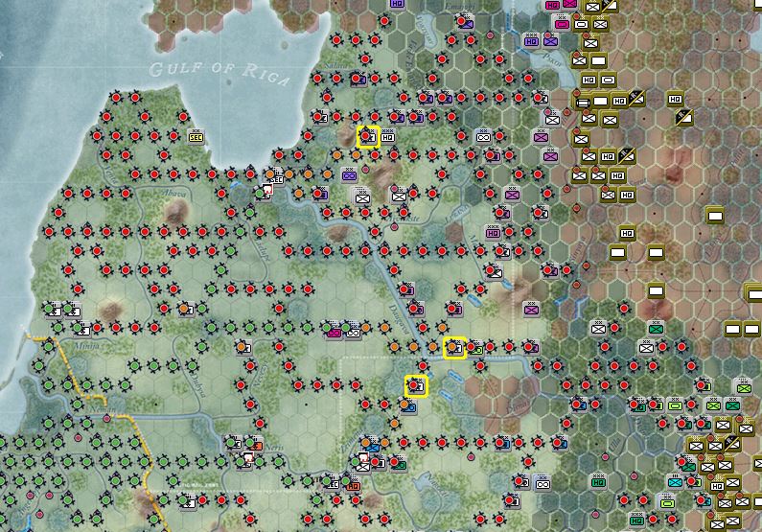Screen dimensions: 762x532
Task: Click Soviet HQ counter left of Soviet armor counter
Action: (x=589, y=80)
